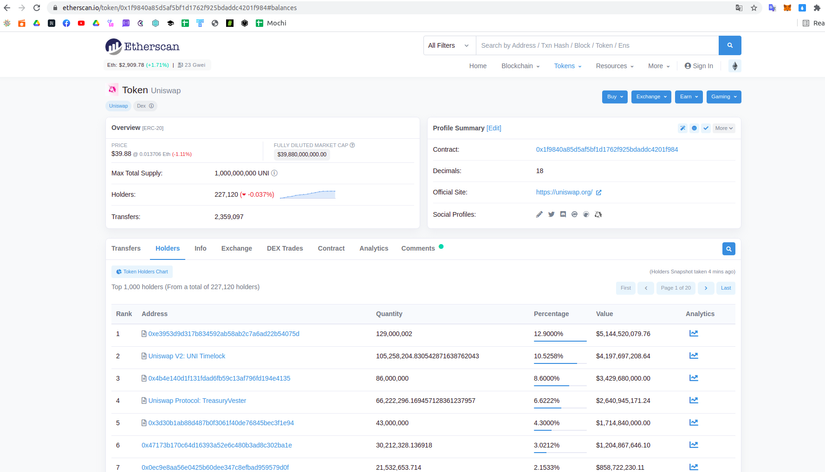
Task: Open analytics chart icon for rank 1 holder
Action: point(693,334)
